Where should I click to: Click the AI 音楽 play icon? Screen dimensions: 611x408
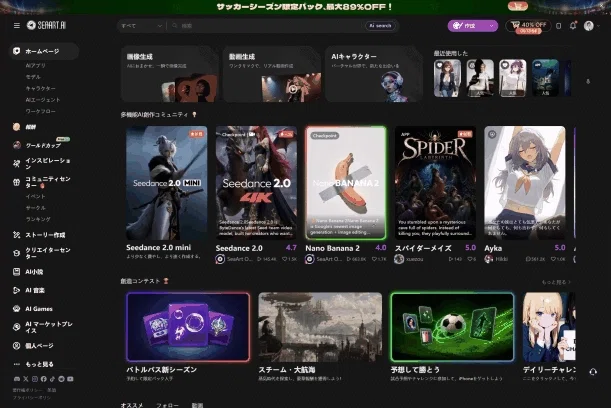point(16,290)
